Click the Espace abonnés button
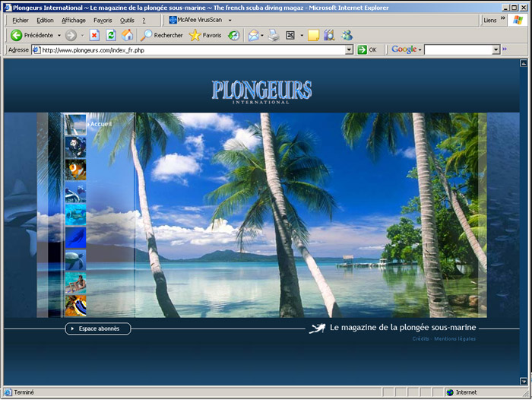 point(98,329)
